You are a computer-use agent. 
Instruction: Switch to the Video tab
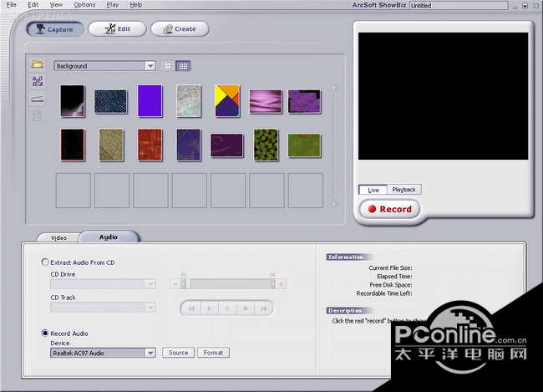click(58, 237)
